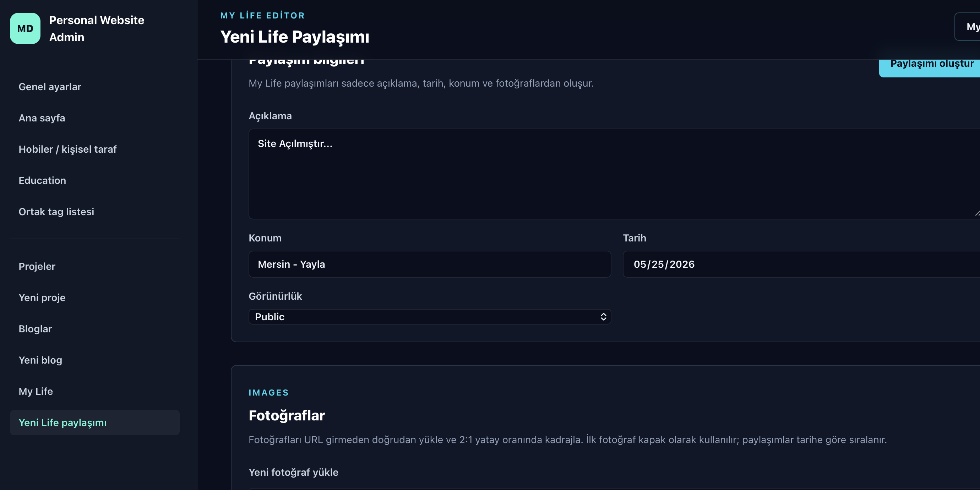
Task: Open the My Life sidebar item
Action: point(36,391)
